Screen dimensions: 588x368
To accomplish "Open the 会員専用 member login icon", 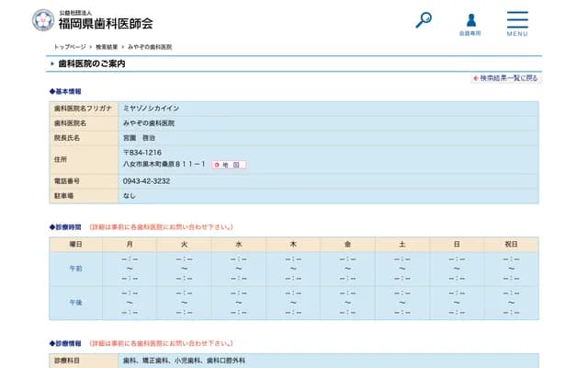I will click(x=470, y=21).
